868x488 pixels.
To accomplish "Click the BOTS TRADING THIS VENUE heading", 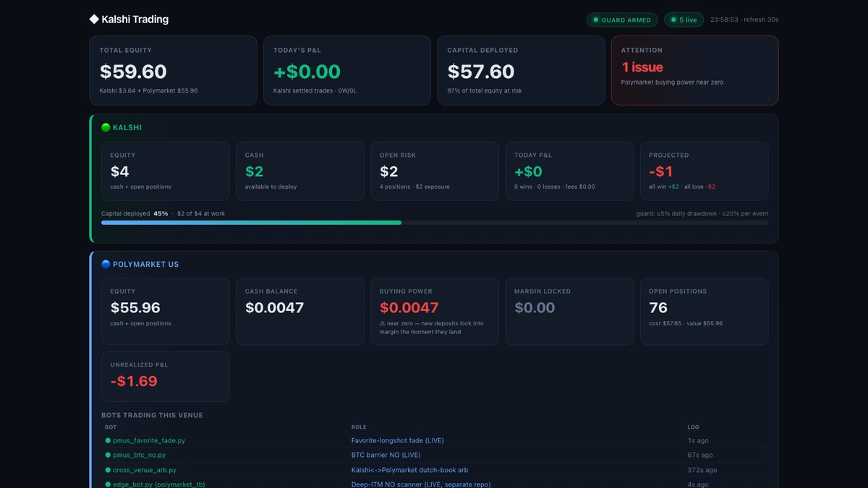I will [152, 415].
